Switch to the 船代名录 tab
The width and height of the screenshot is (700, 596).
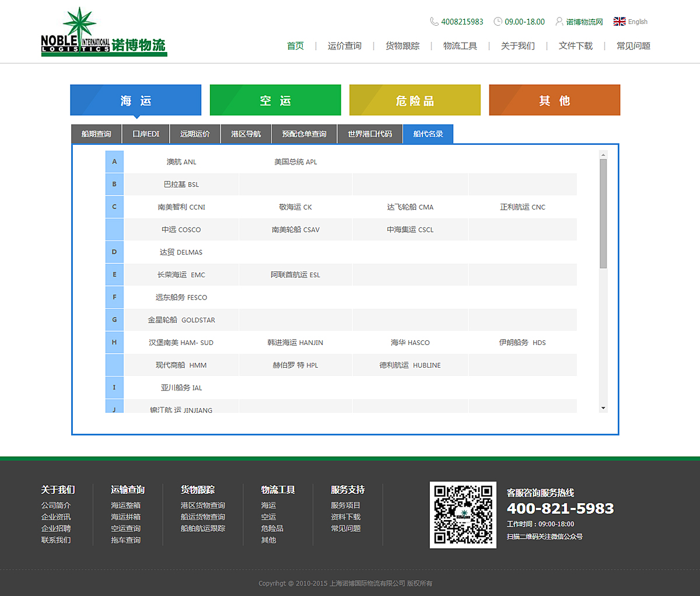tap(428, 134)
